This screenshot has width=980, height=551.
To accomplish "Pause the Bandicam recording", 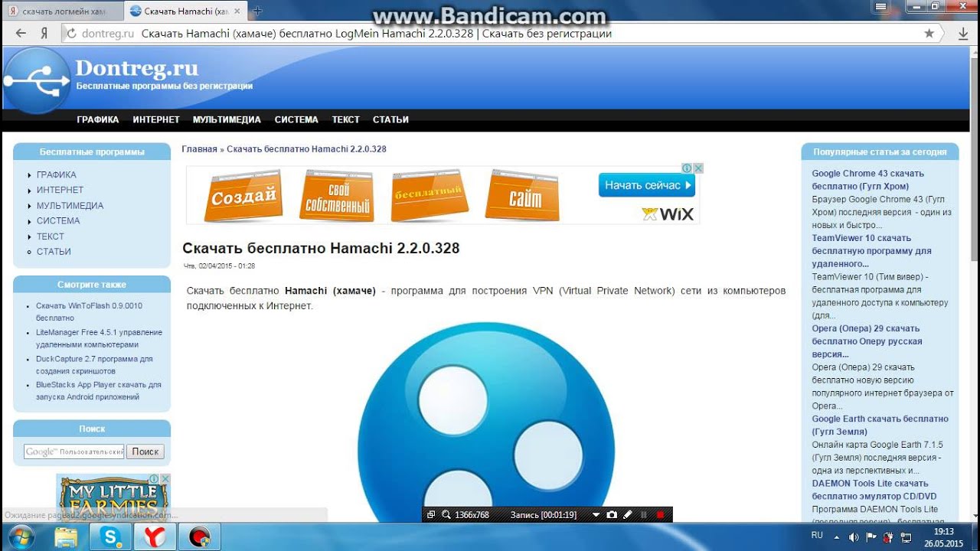I will (x=644, y=515).
